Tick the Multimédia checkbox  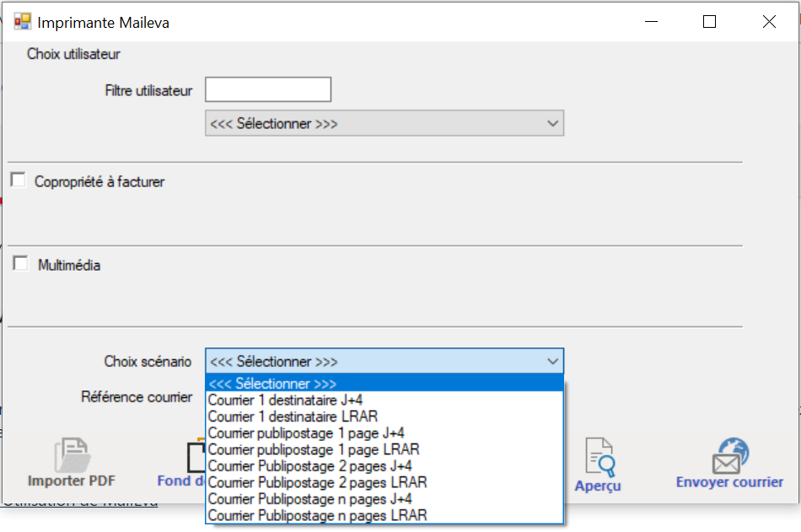(20, 263)
